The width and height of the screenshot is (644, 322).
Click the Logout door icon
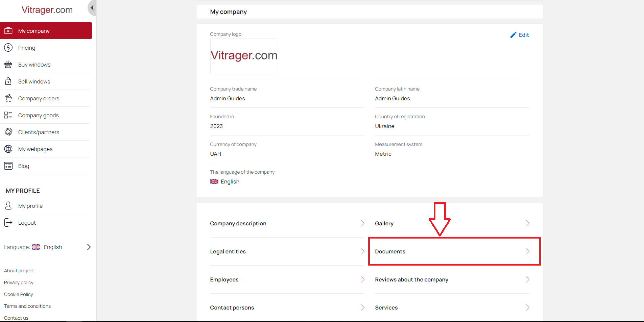click(8, 223)
